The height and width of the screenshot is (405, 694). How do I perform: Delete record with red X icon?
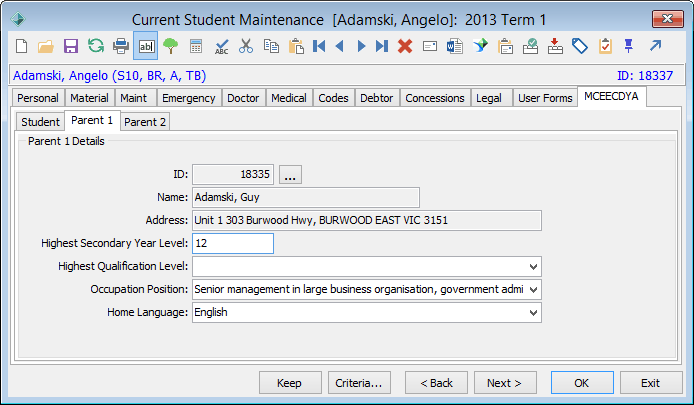pyautogui.click(x=405, y=46)
